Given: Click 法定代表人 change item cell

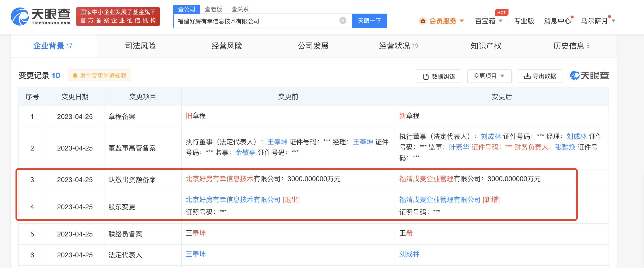Looking at the screenshot, I should [x=143, y=255].
